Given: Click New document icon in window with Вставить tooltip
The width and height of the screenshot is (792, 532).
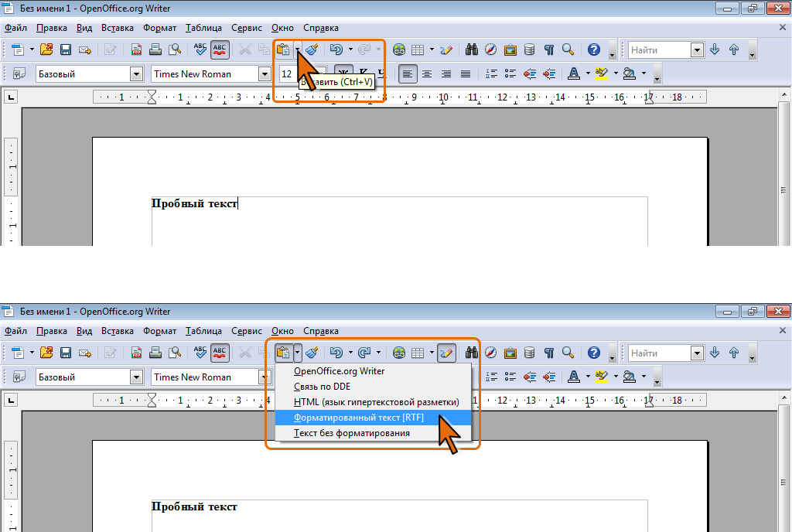Looking at the screenshot, I should tap(18, 49).
